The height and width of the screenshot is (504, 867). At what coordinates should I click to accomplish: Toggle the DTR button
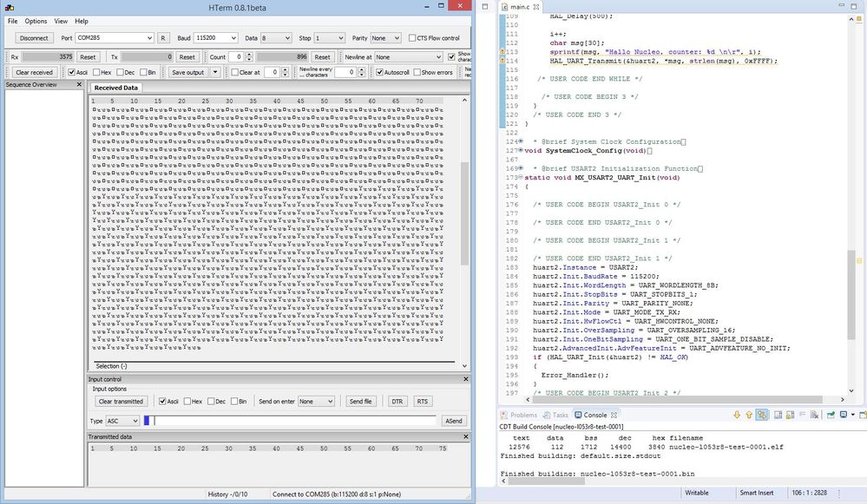tap(397, 402)
